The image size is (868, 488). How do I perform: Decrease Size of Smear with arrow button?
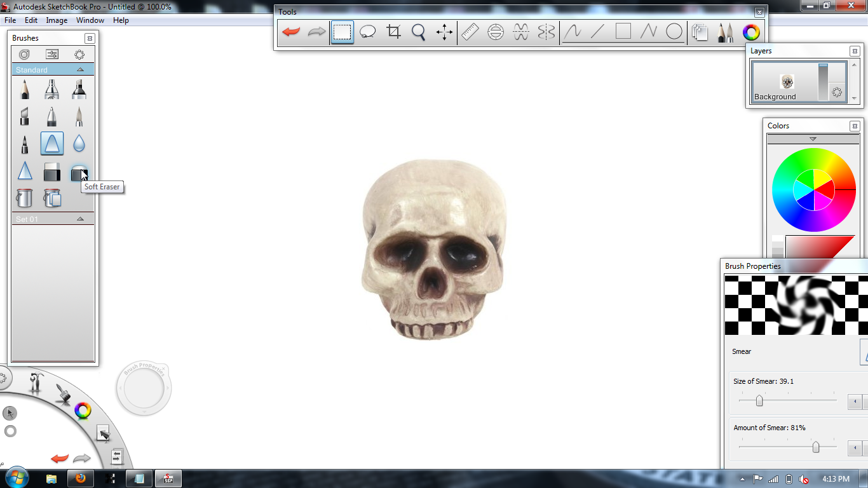pyautogui.click(x=855, y=402)
